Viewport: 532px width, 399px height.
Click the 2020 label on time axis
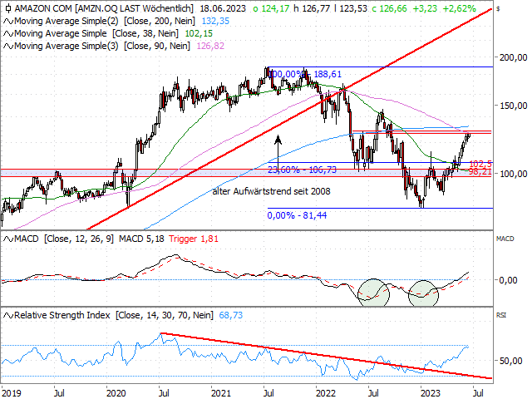(x=116, y=393)
